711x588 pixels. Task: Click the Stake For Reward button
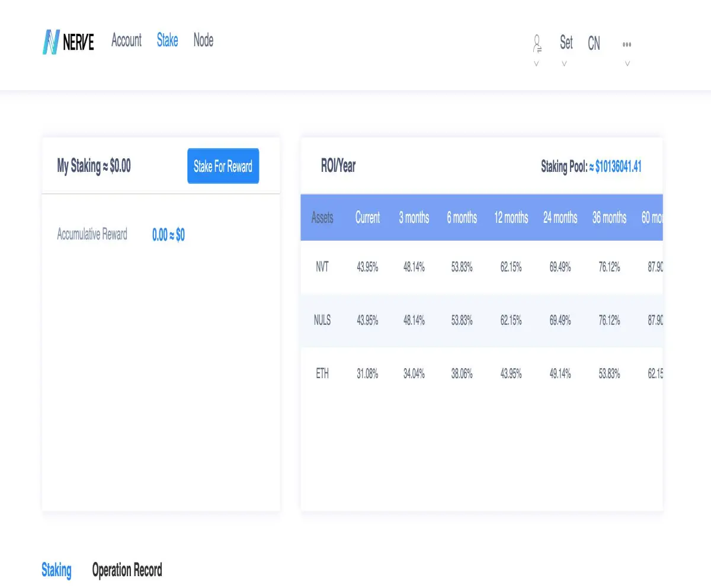223,167
